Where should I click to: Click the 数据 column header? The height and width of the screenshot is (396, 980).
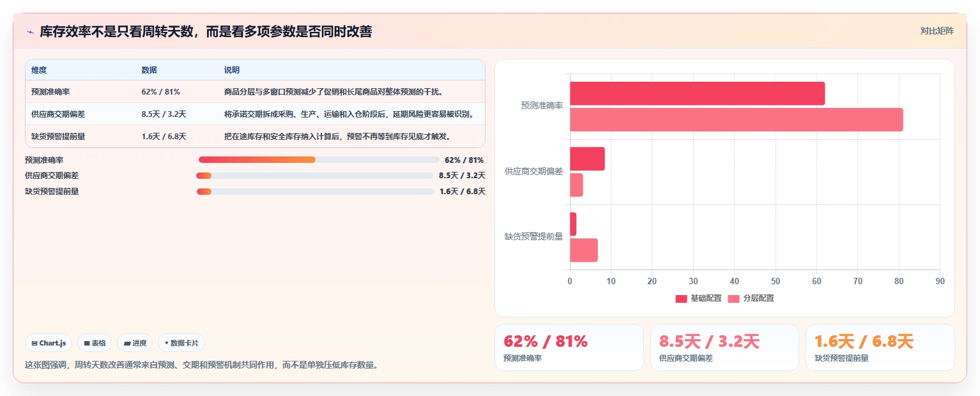coord(149,70)
